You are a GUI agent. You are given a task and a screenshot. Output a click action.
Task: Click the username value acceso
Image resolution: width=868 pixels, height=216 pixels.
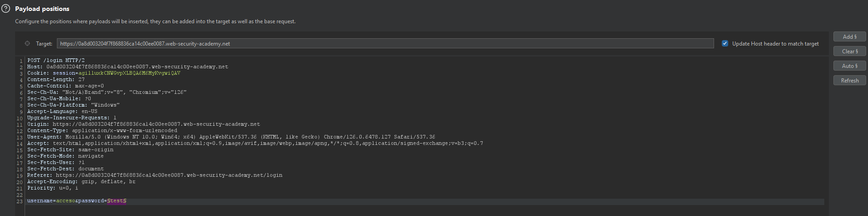point(66,201)
